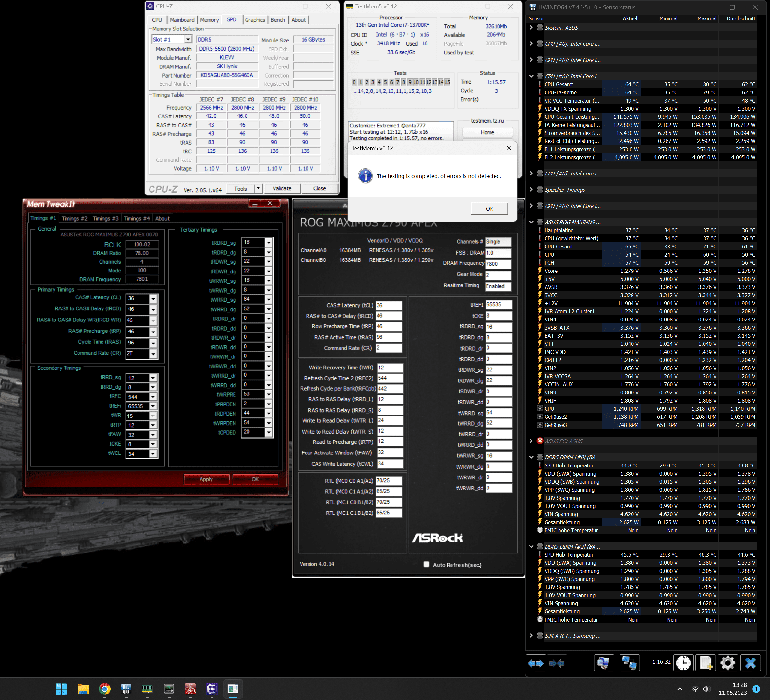This screenshot has height=700, width=770.
Task: Start logging with the sheet-plus icon
Action: [x=705, y=663]
